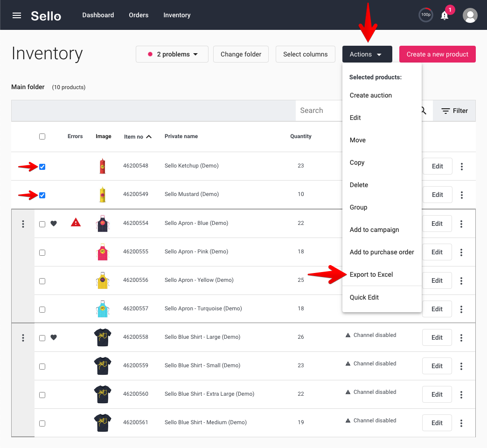Screen dimensions: 487x448
Task: Open the Inventory nav link
Action: 177,15
